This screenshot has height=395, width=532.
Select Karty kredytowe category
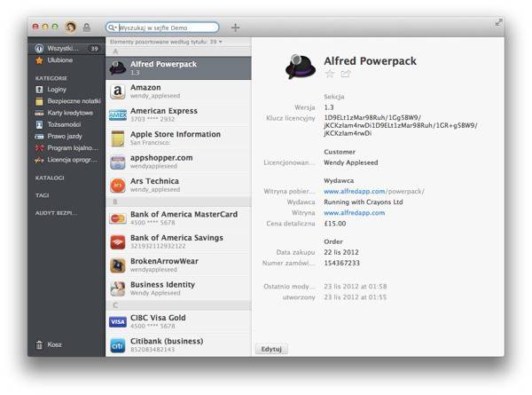click(66, 113)
